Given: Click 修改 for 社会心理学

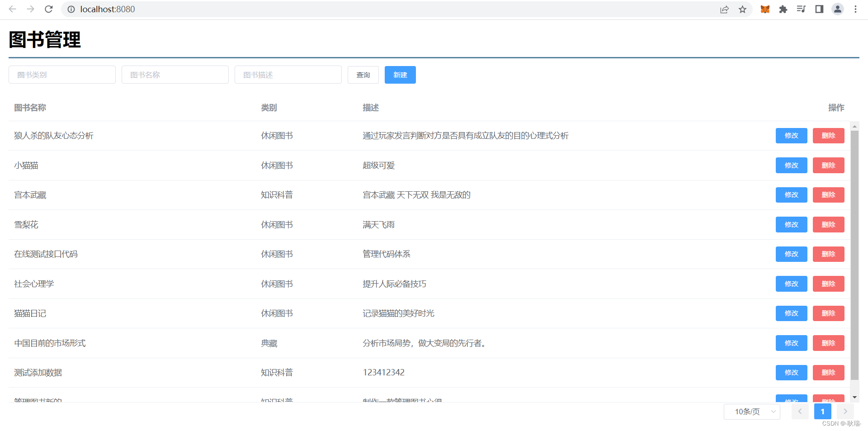Looking at the screenshot, I should (791, 284).
